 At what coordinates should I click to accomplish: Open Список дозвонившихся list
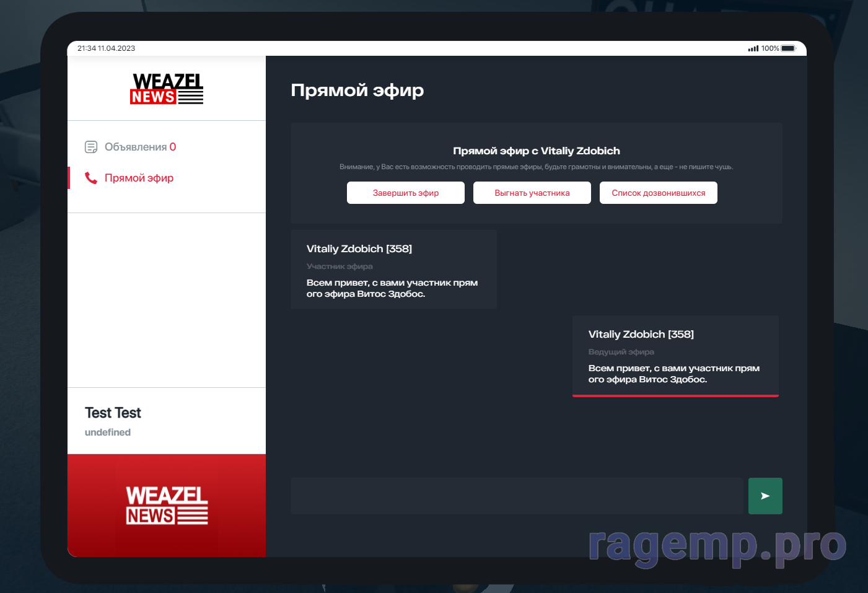coord(658,193)
